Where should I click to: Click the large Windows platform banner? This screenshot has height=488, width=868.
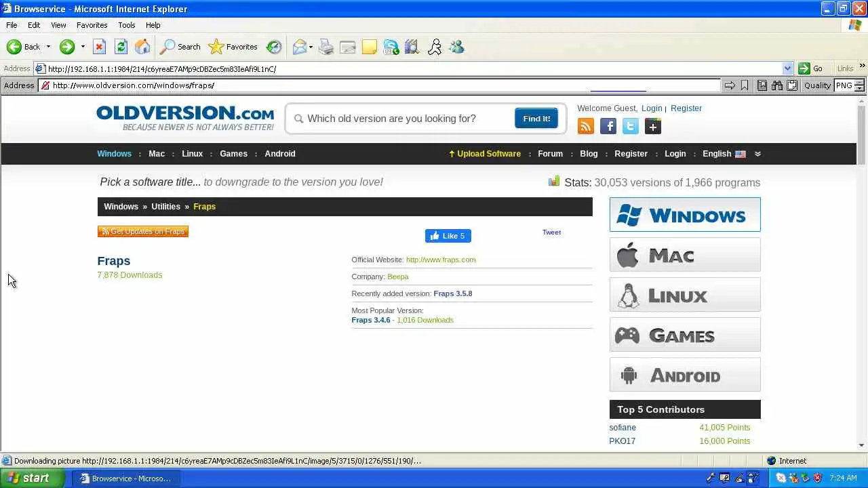pos(685,215)
